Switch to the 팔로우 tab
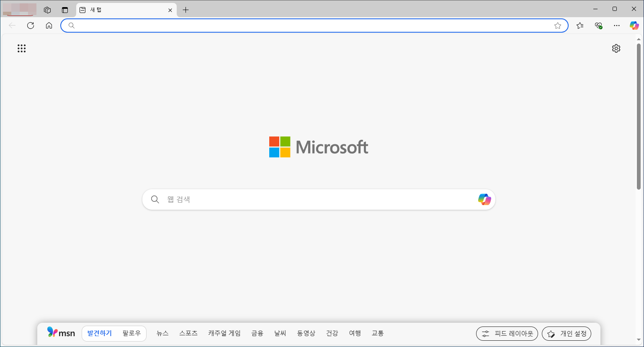Screen dimensions: 644x347 pyautogui.click(x=131, y=334)
